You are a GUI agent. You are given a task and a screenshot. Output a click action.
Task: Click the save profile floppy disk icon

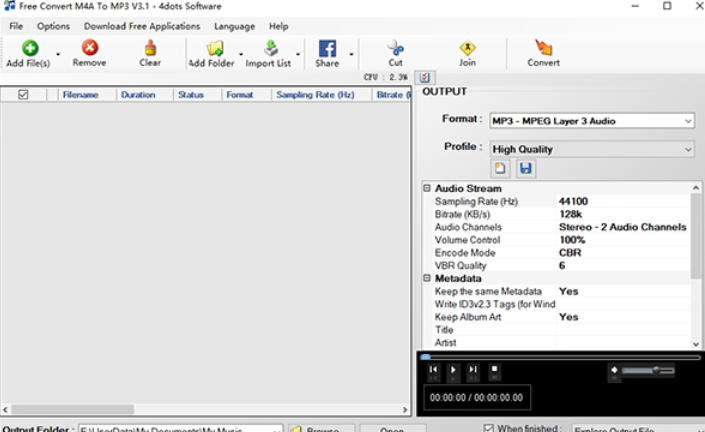pos(526,169)
